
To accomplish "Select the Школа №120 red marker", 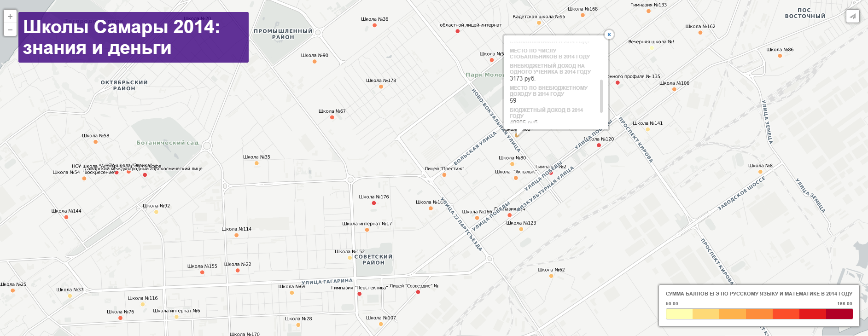I will coord(599,145).
